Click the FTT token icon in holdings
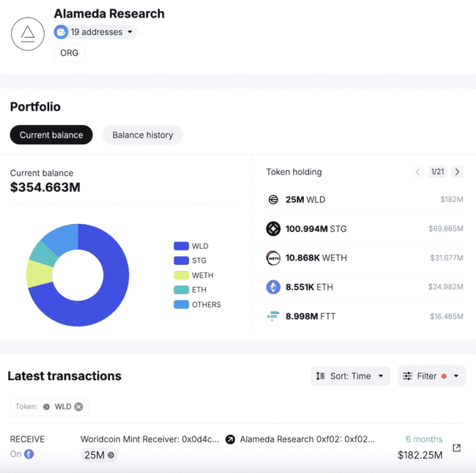The height and width of the screenshot is (473, 476). pos(273,316)
